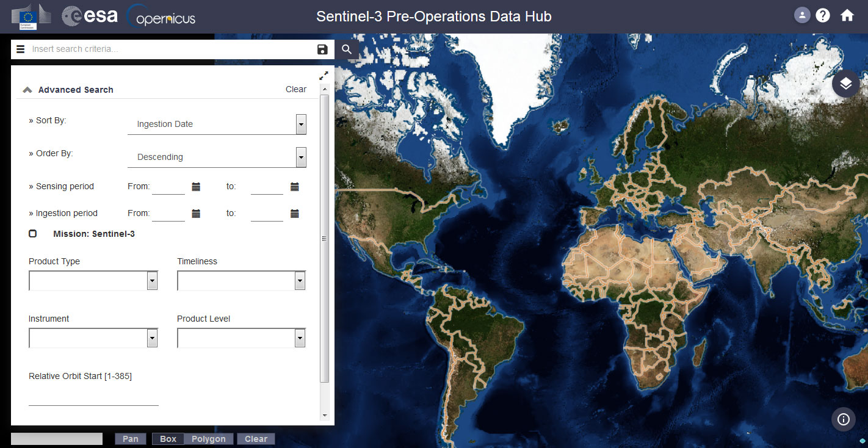868x448 pixels.
Task: Open the map layers switcher
Action: tap(845, 84)
